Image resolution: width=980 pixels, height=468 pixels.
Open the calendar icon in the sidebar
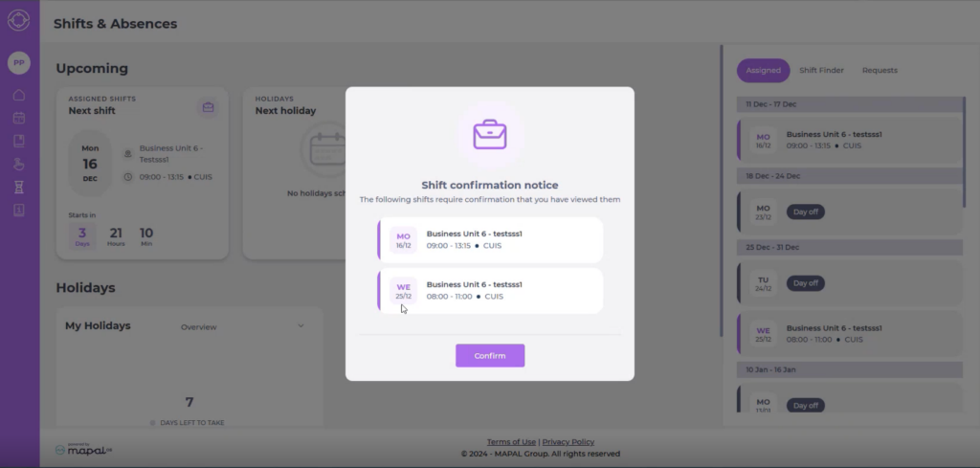tap(19, 118)
